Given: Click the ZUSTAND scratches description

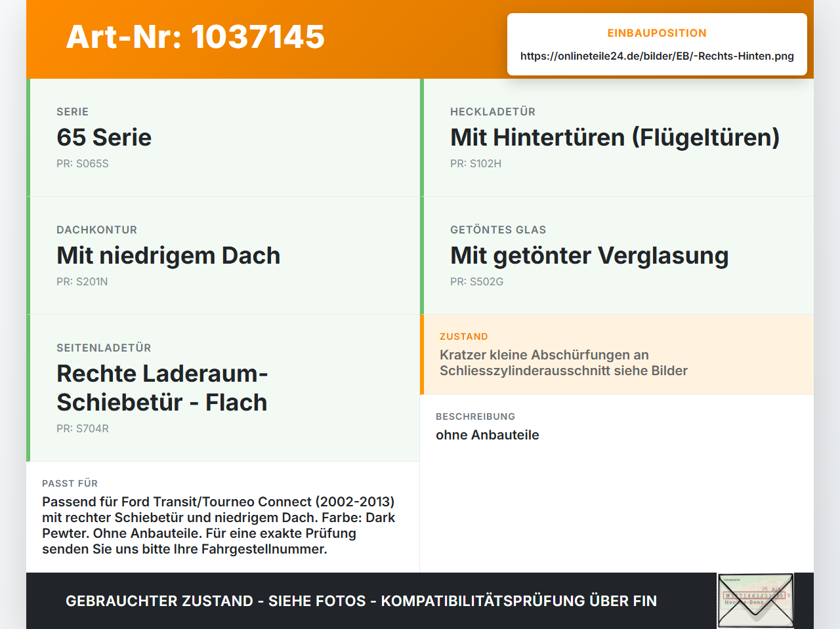Looking at the screenshot, I should pyautogui.click(x=564, y=363).
